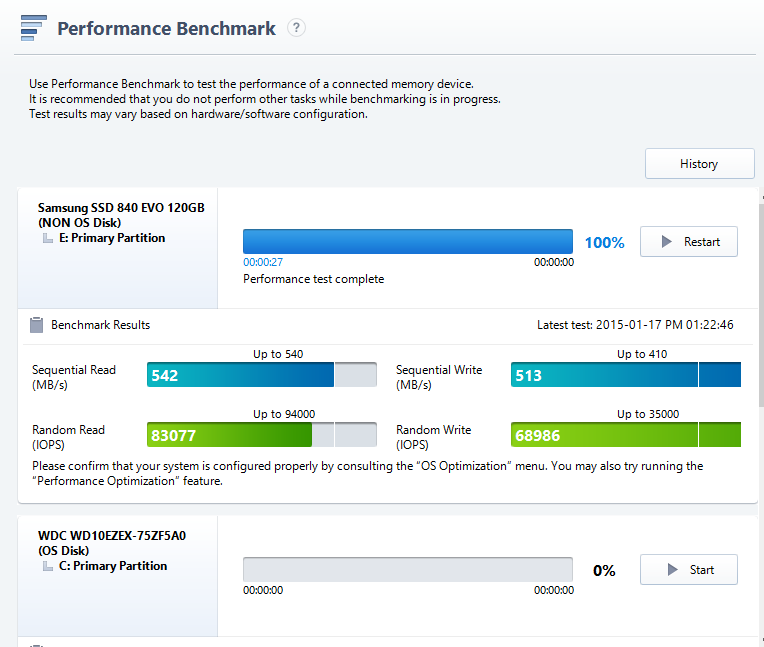Image resolution: width=764 pixels, height=647 pixels.
Task: Start the WDC disk benchmark
Action: (x=688, y=570)
